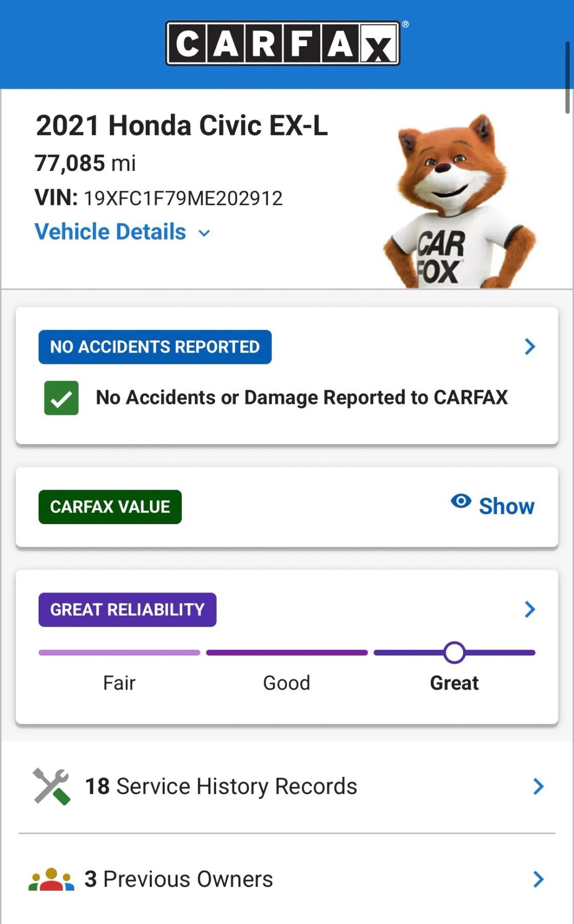Click the people icon for previous owners
Screen dimensions: 574x924
[51, 879]
